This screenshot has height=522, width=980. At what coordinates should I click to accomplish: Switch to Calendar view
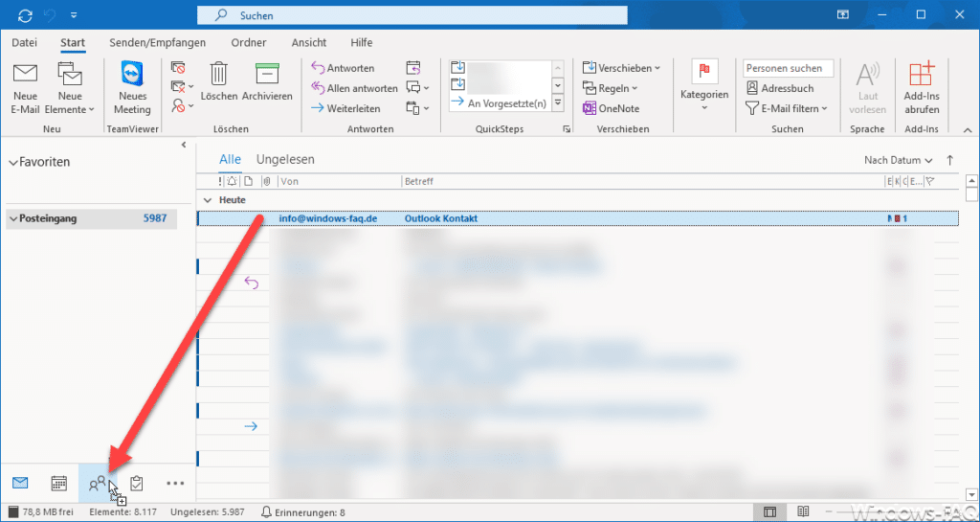(x=58, y=483)
